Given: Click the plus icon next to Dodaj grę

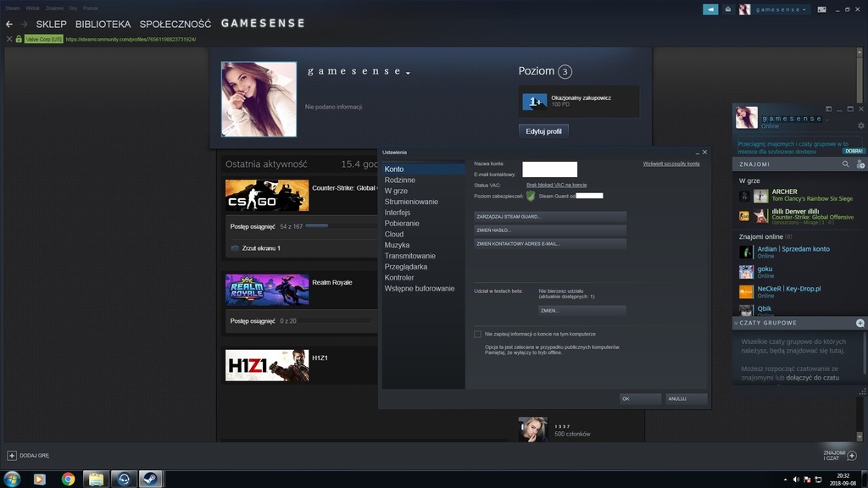Looking at the screenshot, I should (12, 455).
